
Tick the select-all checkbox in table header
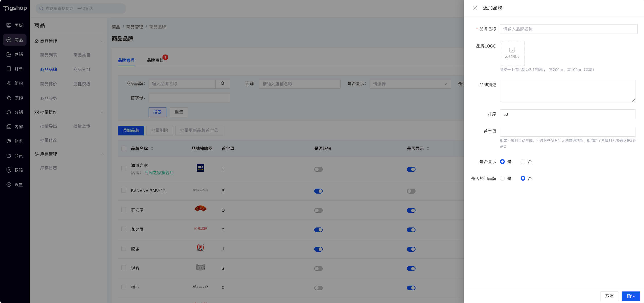click(123, 149)
